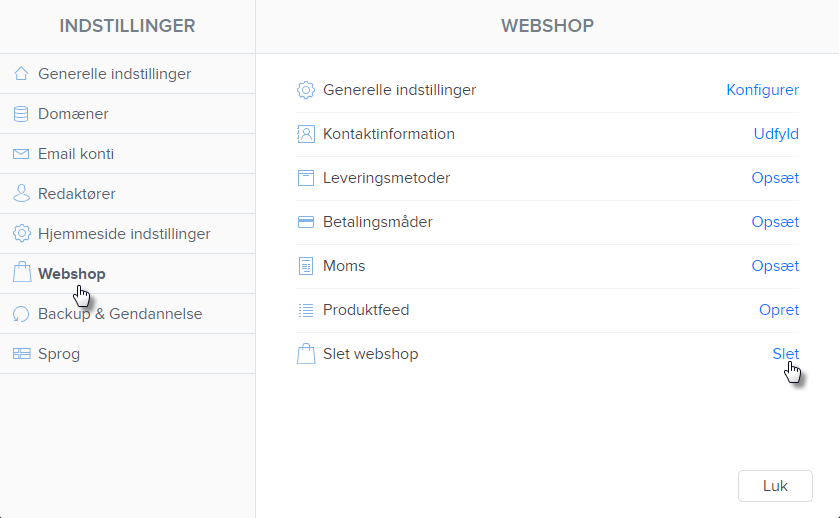Click Opret to create a Produktfeed

pyautogui.click(x=779, y=310)
